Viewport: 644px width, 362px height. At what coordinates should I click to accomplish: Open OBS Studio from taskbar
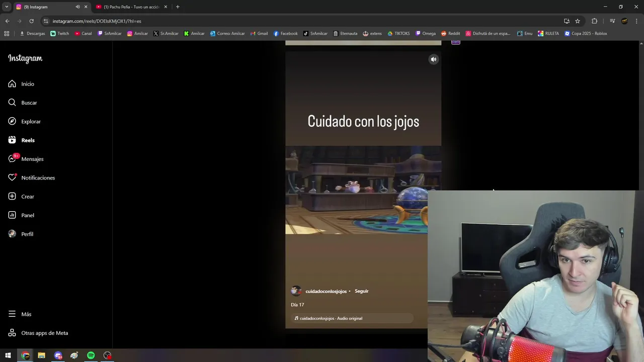pos(107,355)
